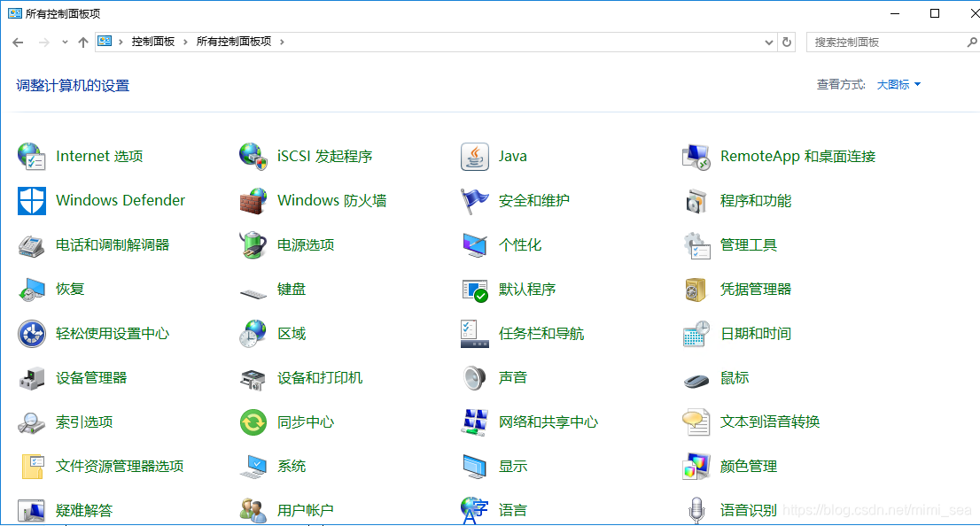Open the 语音识别 microphone icon
The image size is (980, 526).
(696, 510)
